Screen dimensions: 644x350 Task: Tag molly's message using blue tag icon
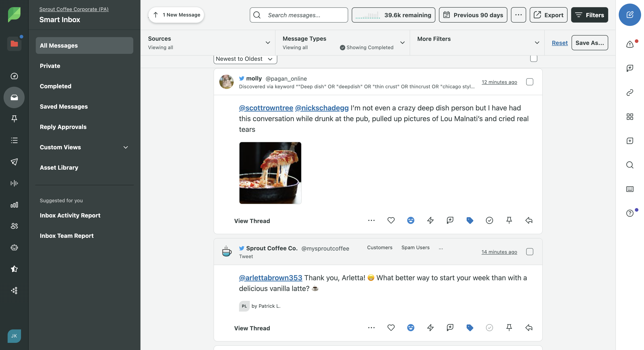(470, 220)
